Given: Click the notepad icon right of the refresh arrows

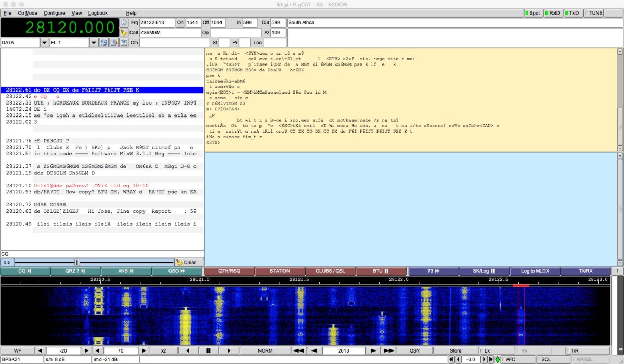Looking at the screenshot, I should click(x=113, y=42).
